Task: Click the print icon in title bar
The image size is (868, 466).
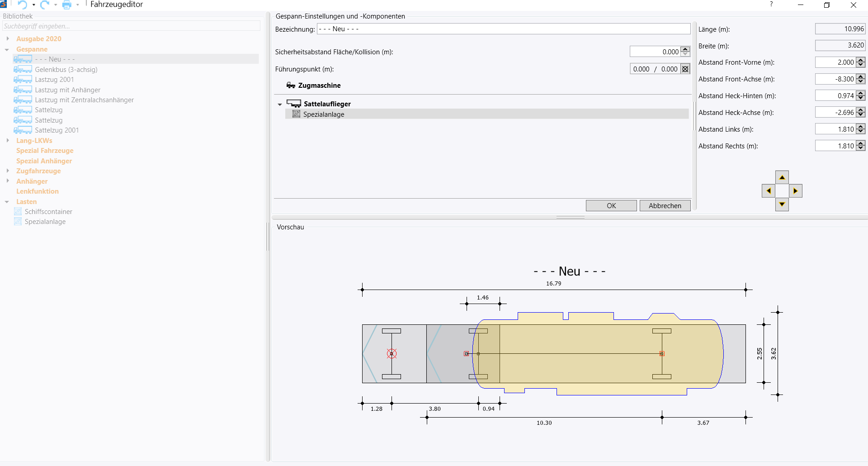Action: [x=67, y=5]
